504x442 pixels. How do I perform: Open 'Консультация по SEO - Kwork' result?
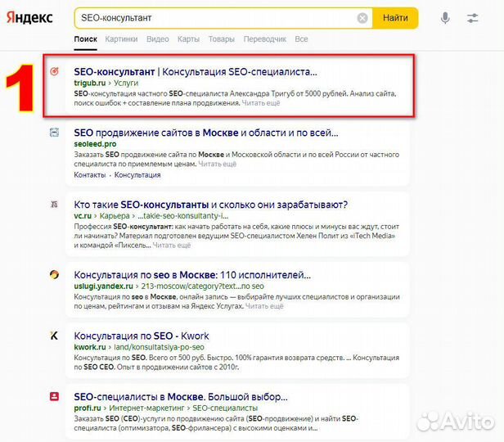pos(142,336)
